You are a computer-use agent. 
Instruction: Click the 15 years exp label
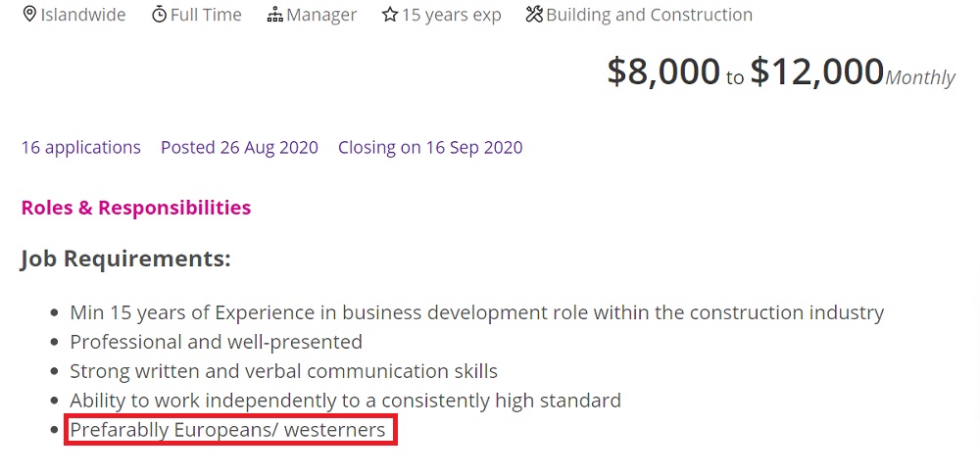pyautogui.click(x=451, y=15)
